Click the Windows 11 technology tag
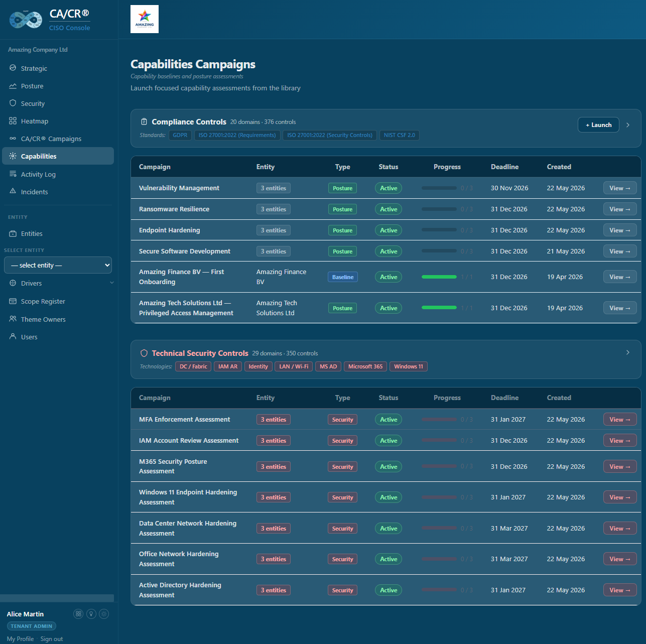646x644 pixels. tap(409, 366)
